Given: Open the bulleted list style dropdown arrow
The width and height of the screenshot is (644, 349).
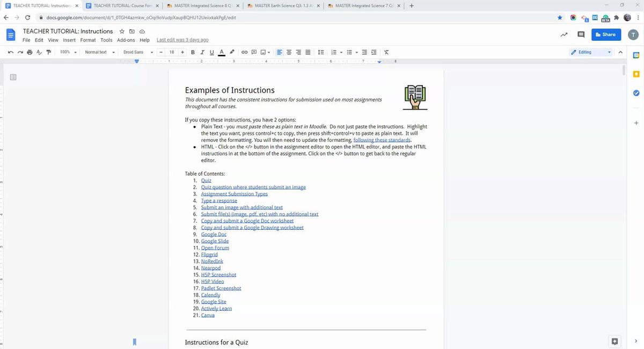Looking at the screenshot, I should click(x=356, y=52).
